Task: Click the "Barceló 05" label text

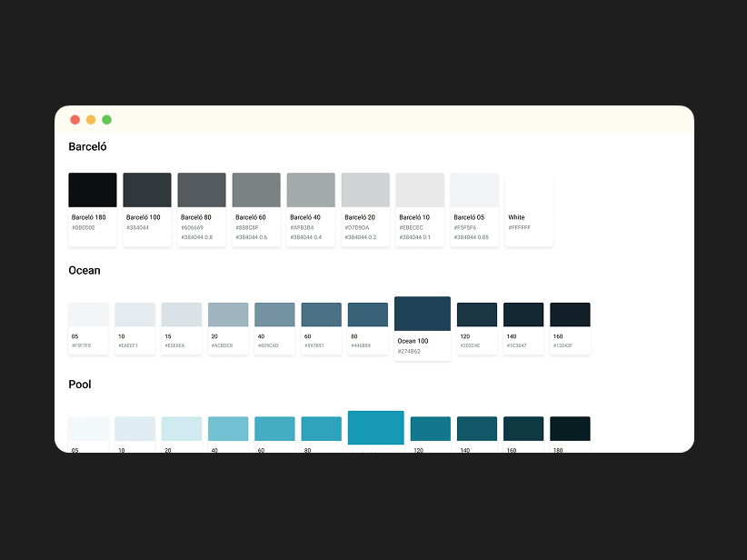Action: tap(469, 217)
